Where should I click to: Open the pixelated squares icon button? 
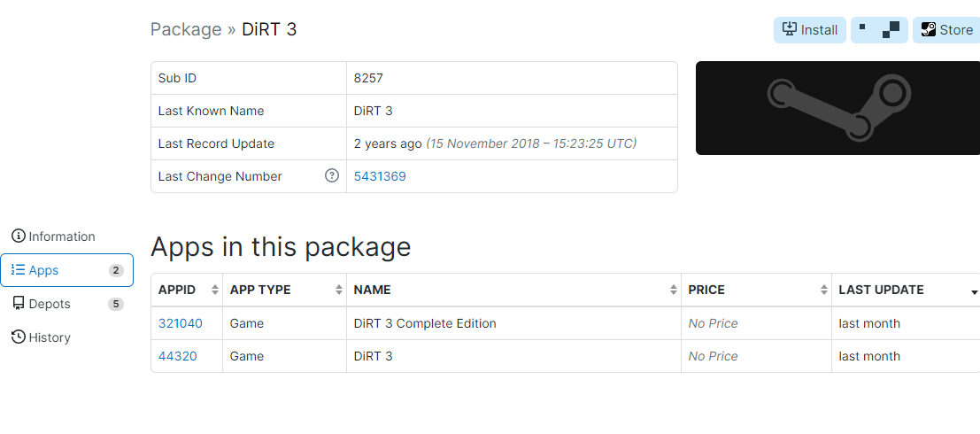coord(879,30)
